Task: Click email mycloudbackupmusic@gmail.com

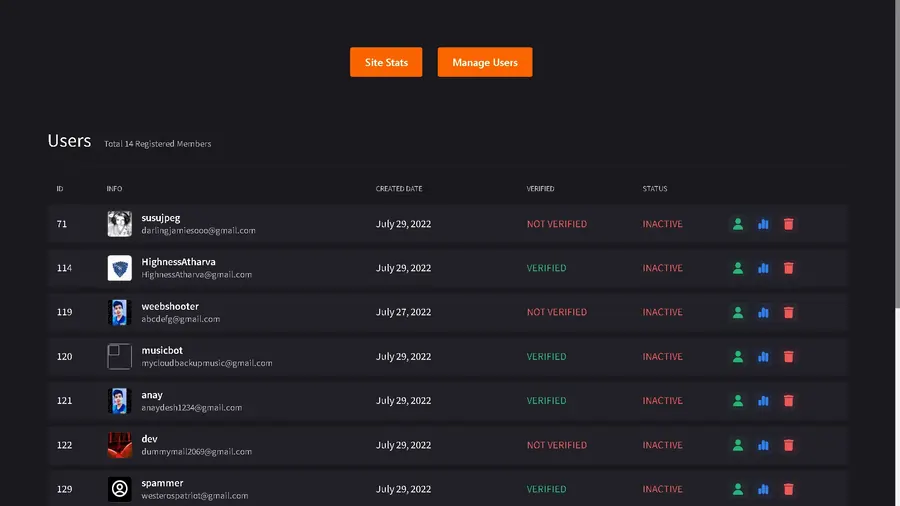Action: click(207, 363)
